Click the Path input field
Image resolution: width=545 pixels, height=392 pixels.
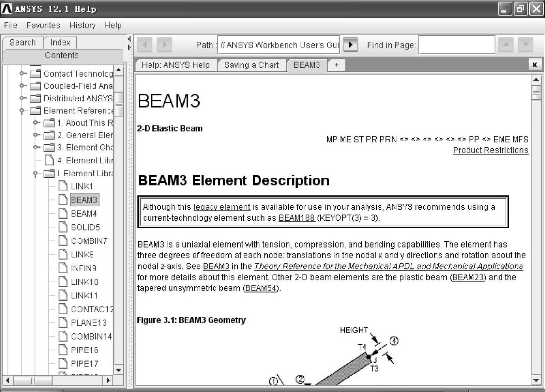[x=279, y=45]
